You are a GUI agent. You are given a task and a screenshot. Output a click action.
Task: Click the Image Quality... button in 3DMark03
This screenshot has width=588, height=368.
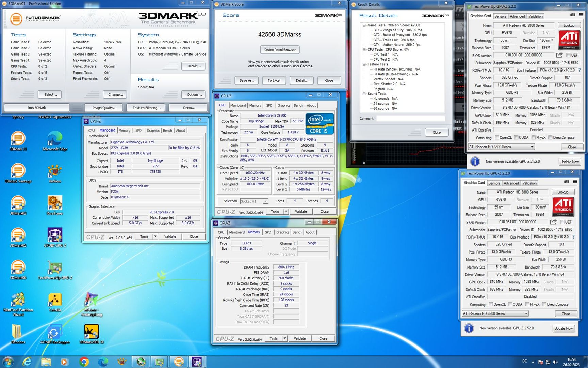click(104, 108)
